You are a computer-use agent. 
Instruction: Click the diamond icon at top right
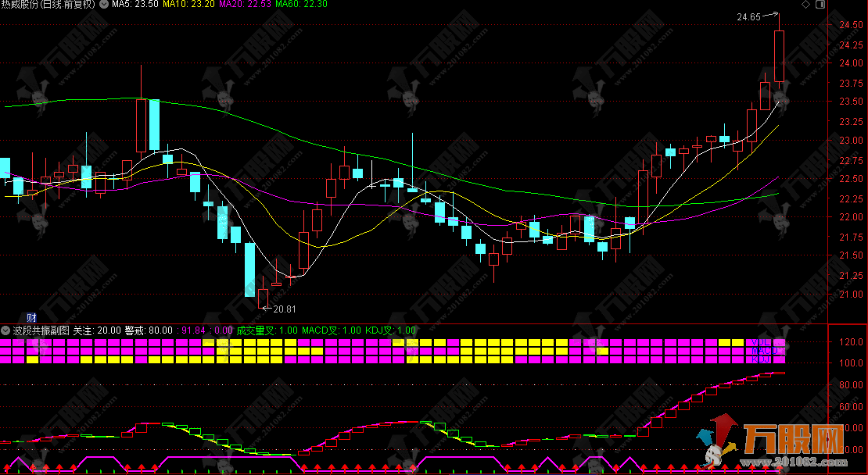806,5
